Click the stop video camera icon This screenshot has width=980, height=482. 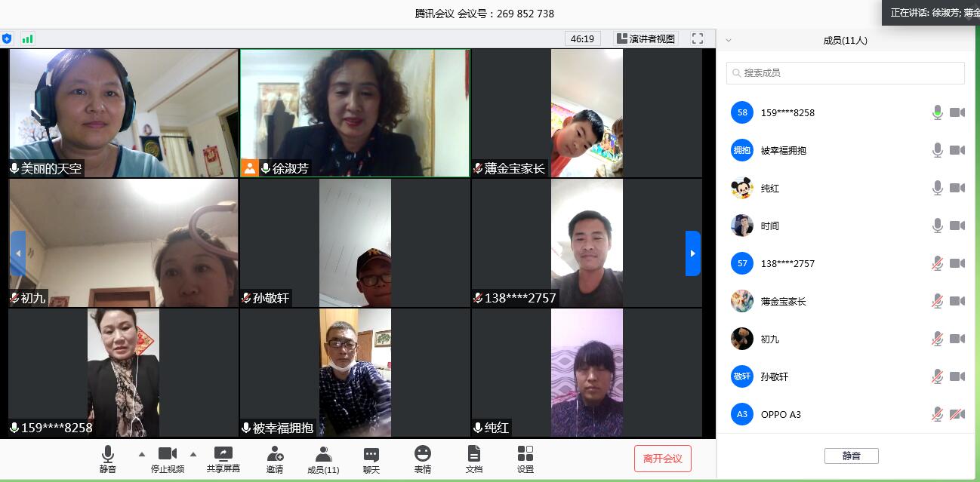click(x=167, y=453)
